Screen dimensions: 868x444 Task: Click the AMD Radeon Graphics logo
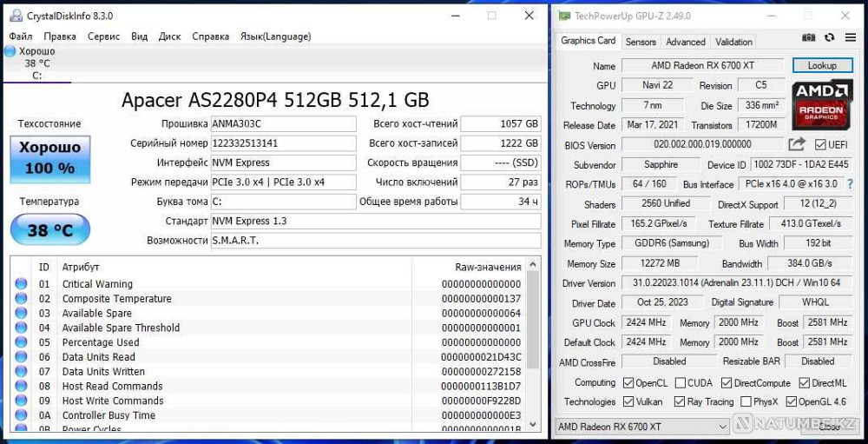[x=821, y=105]
